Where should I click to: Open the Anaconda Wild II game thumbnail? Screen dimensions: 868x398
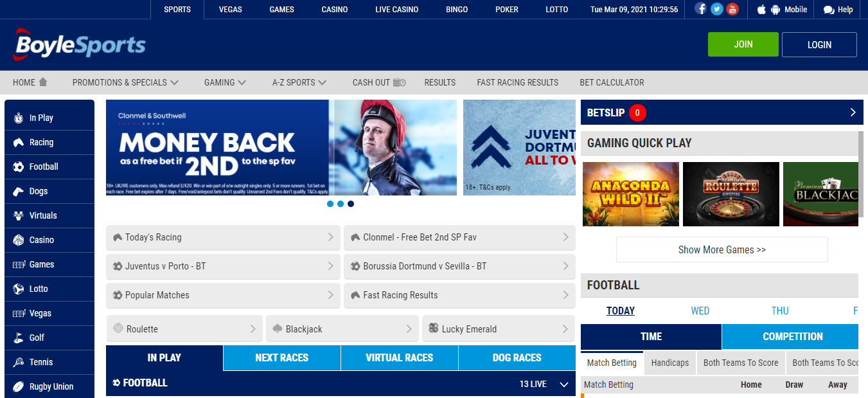coord(631,194)
